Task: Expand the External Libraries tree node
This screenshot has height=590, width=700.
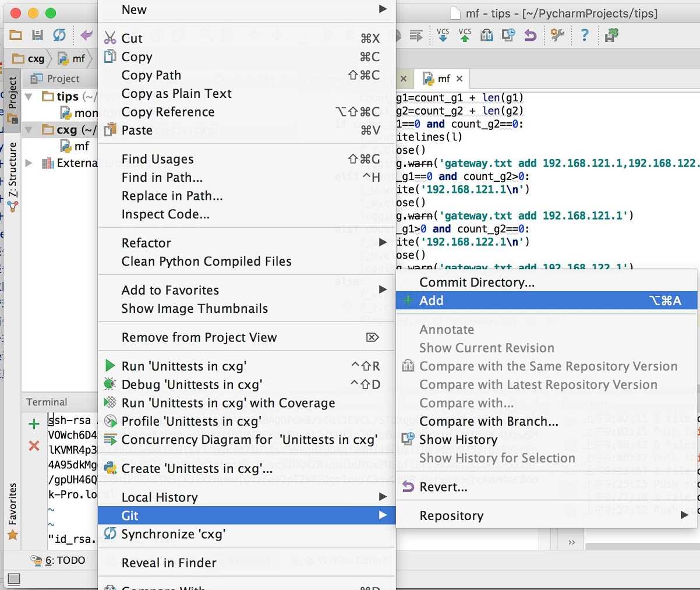Action: pos(29,163)
